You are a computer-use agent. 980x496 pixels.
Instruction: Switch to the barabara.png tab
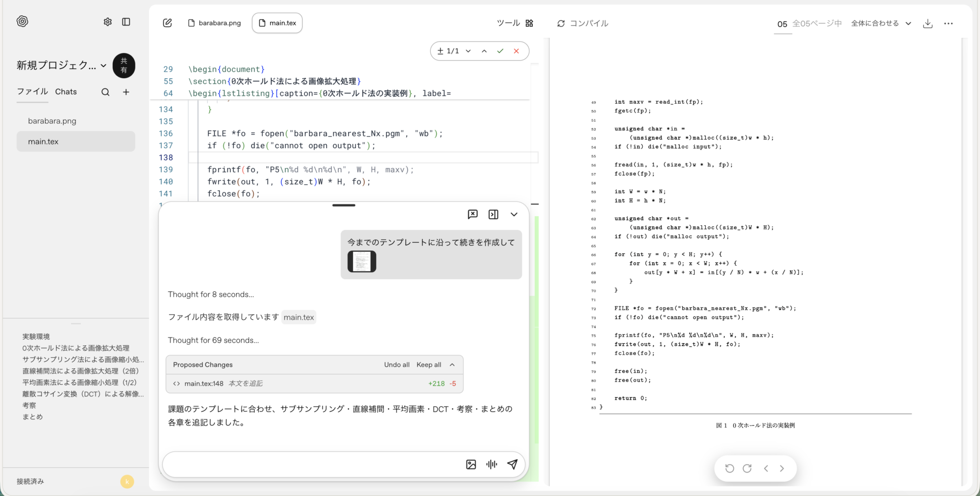click(214, 23)
